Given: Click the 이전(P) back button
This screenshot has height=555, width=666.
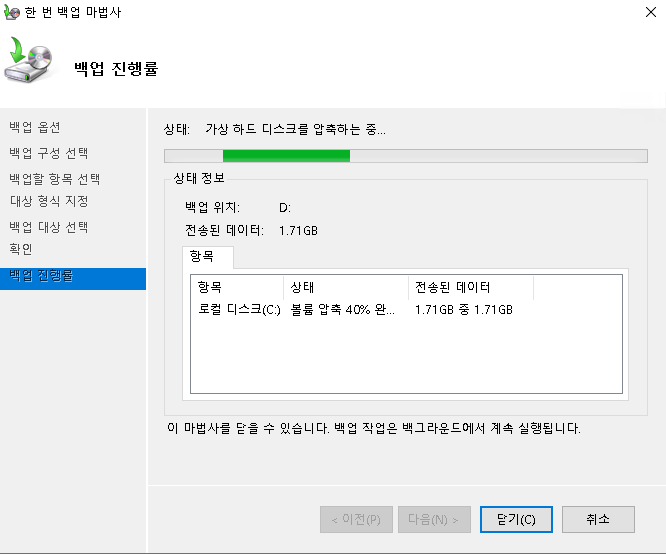Looking at the screenshot, I should [x=356, y=520].
